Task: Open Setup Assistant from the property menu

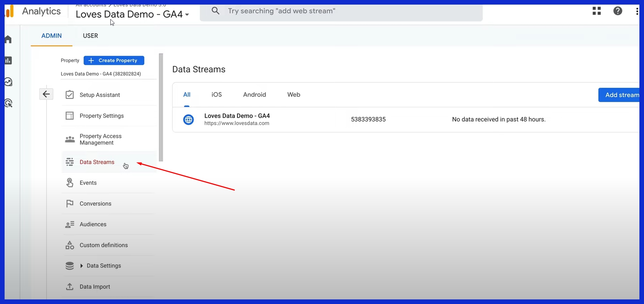Action: (100, 95)
